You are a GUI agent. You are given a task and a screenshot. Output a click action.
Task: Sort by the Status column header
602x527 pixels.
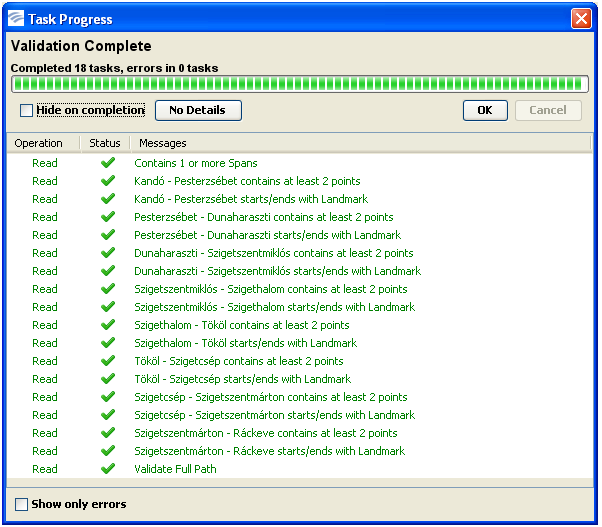click(x=105, y=143)
